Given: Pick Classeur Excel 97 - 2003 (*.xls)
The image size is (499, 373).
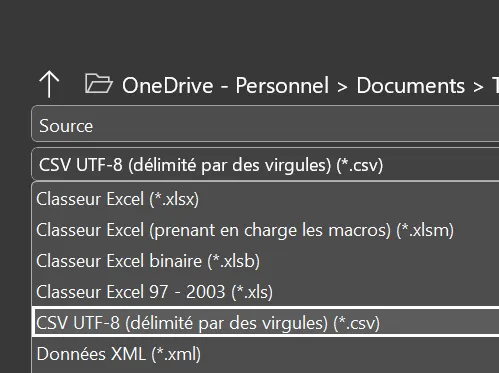Looking at the screenshot, I should pyautogui.click(x=266, y=292).
